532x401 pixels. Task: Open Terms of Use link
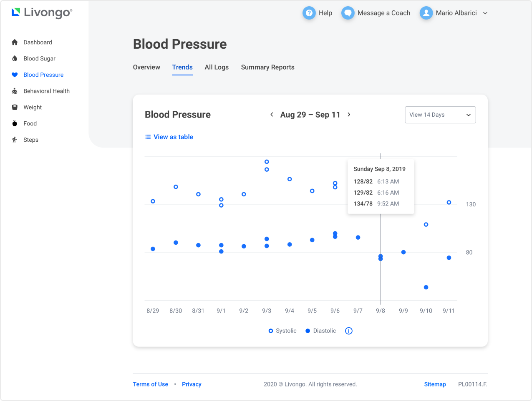tap(151, 384)
